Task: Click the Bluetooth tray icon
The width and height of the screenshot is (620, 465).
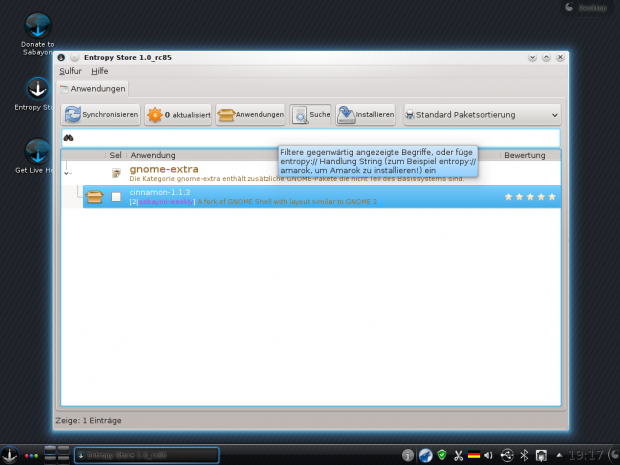Action: click(x=524, y=455)
